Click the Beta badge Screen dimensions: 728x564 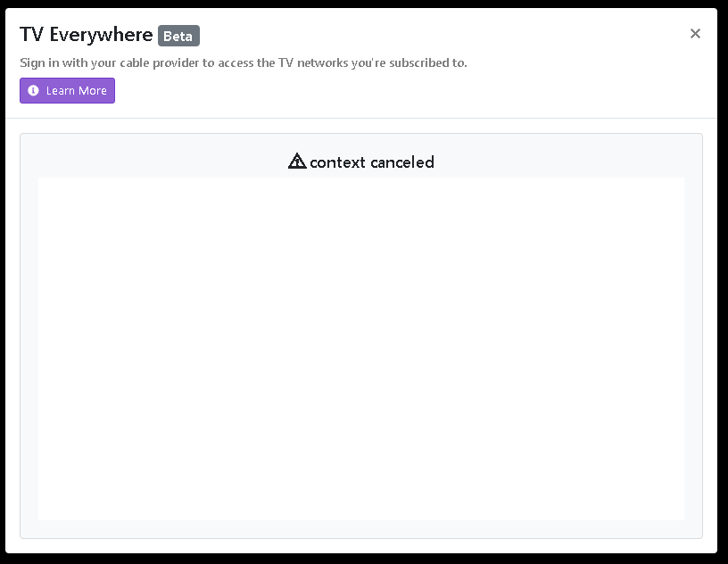tap(178, 36)
